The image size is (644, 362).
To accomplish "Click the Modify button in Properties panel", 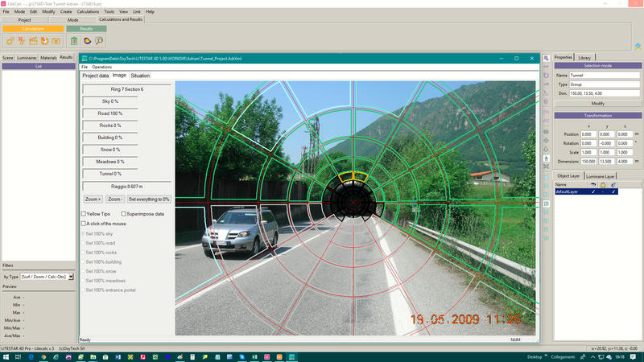I will 597,103.
